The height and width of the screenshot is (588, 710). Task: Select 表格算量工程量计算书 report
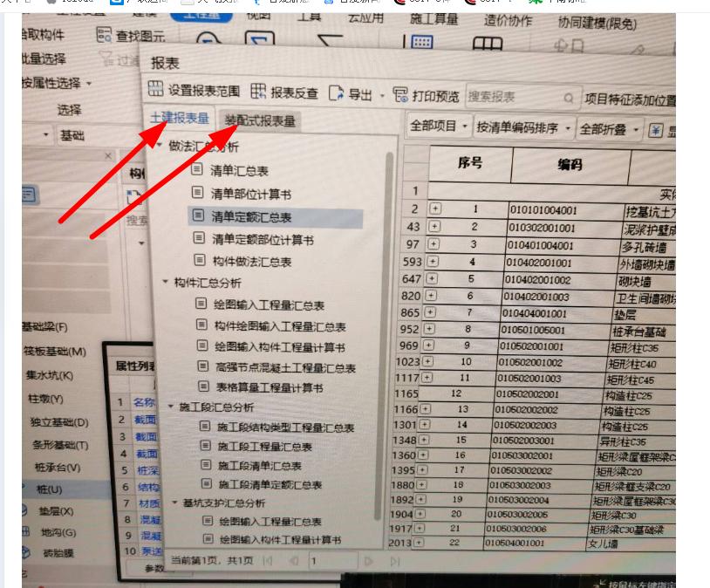[270, 387]
